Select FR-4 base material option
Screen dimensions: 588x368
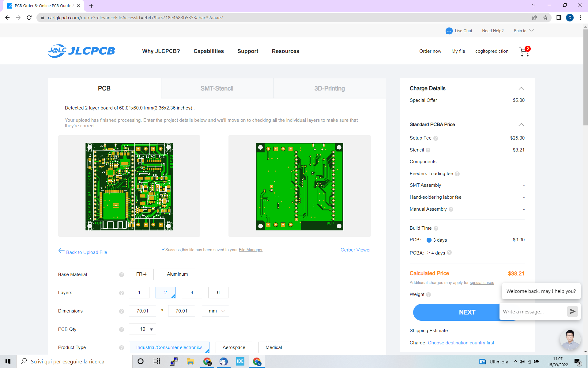141,274
